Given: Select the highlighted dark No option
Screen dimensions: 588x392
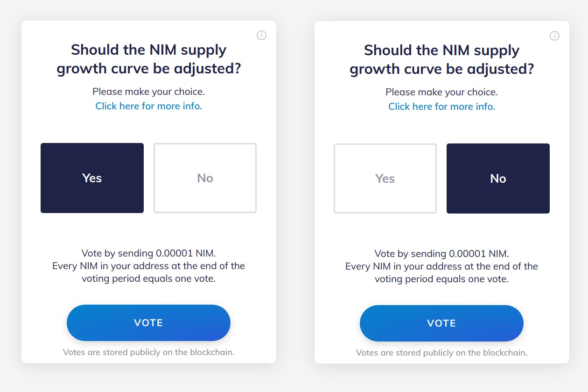Looking at the screenshot, I should [498, 178].
